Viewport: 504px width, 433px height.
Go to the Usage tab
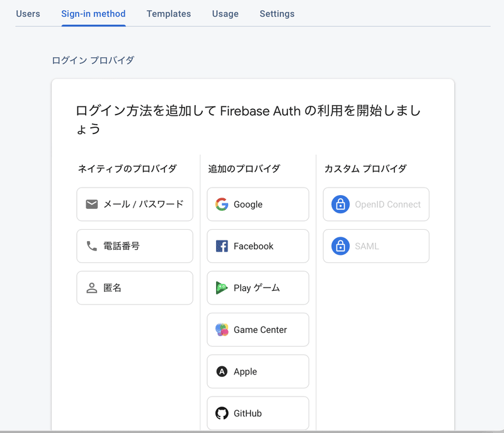[226, 14]
